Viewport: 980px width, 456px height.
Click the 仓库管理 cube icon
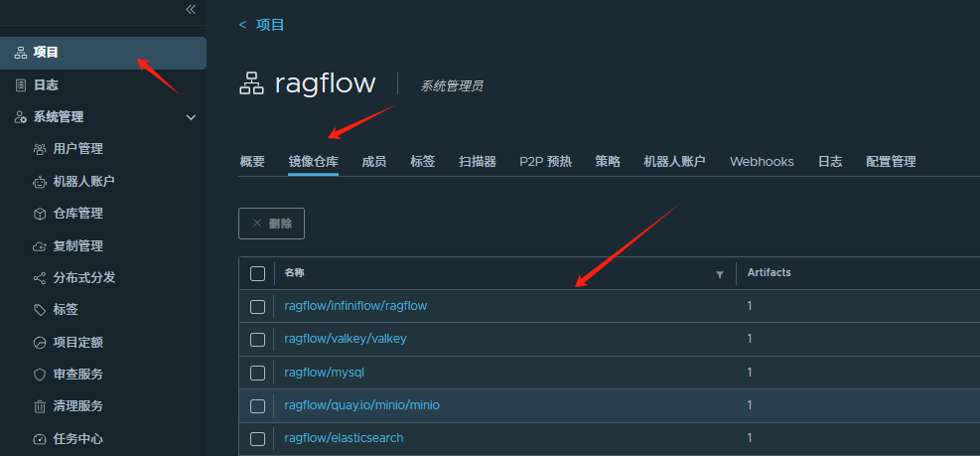tap(40, 214)
